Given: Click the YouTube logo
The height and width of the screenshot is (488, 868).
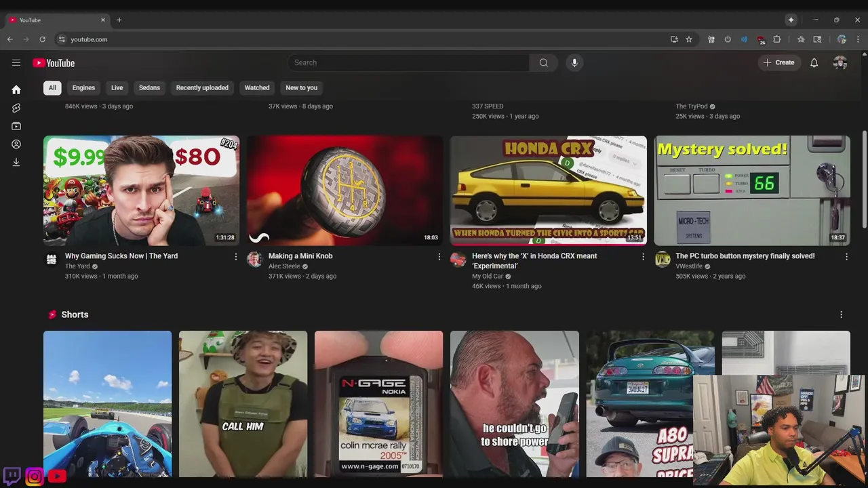Looking at the screenshot, I should [54, 63].
